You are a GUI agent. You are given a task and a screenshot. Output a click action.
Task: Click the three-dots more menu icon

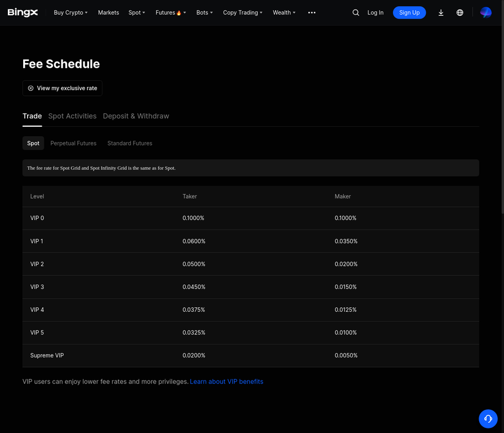click(x=312, y=12)
